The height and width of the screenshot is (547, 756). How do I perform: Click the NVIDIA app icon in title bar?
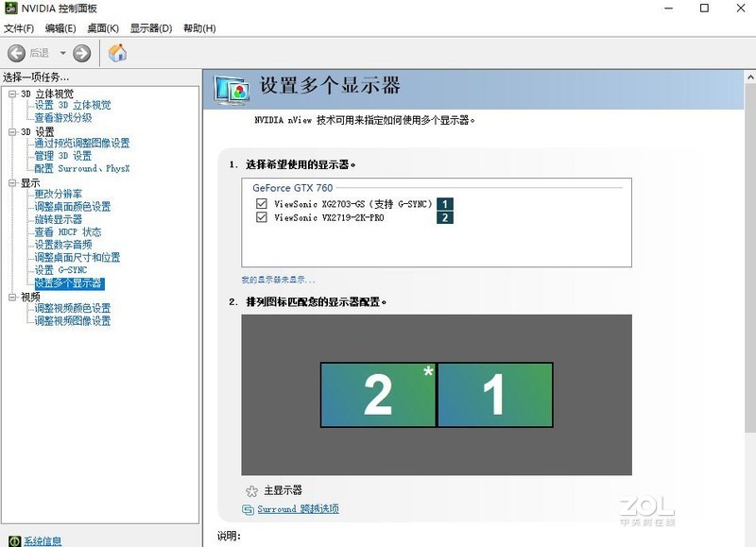click(x=10, y=9)
